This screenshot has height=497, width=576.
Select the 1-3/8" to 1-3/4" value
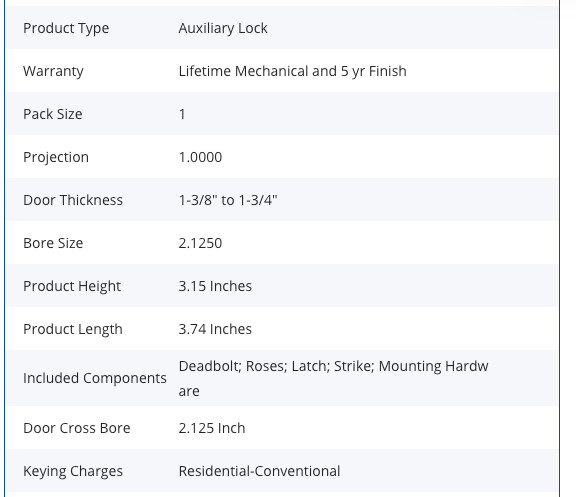pos(228,200)
